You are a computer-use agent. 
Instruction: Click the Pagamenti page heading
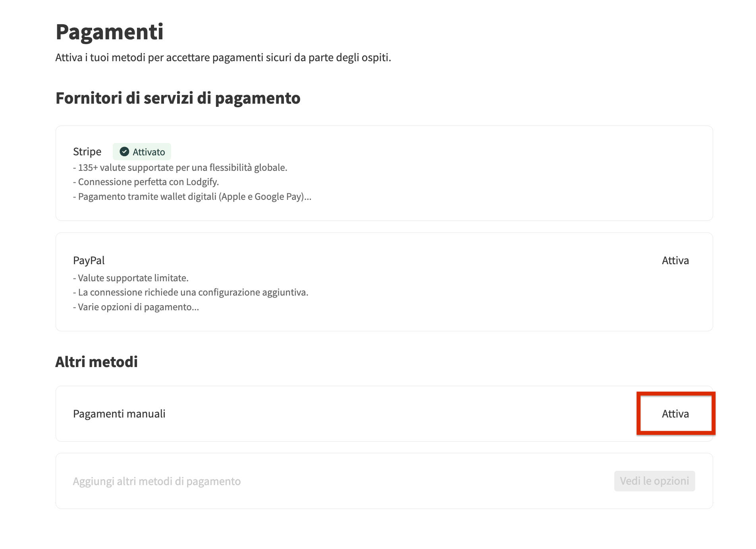coord(110,32)
